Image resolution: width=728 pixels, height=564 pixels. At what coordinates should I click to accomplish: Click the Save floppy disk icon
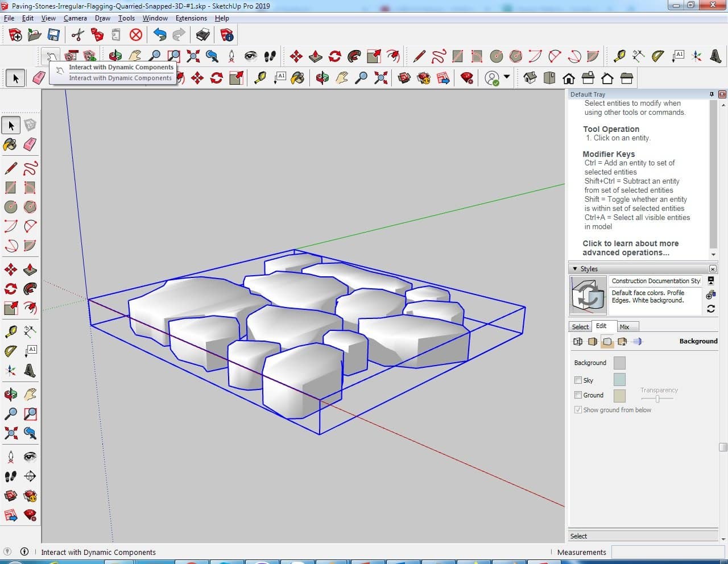pyautogui.click(x=53, y=35)
